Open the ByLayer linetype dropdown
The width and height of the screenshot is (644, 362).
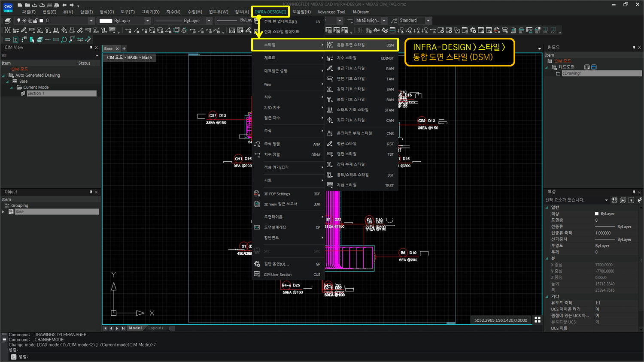pyautogui.click(x=209, y=21)
